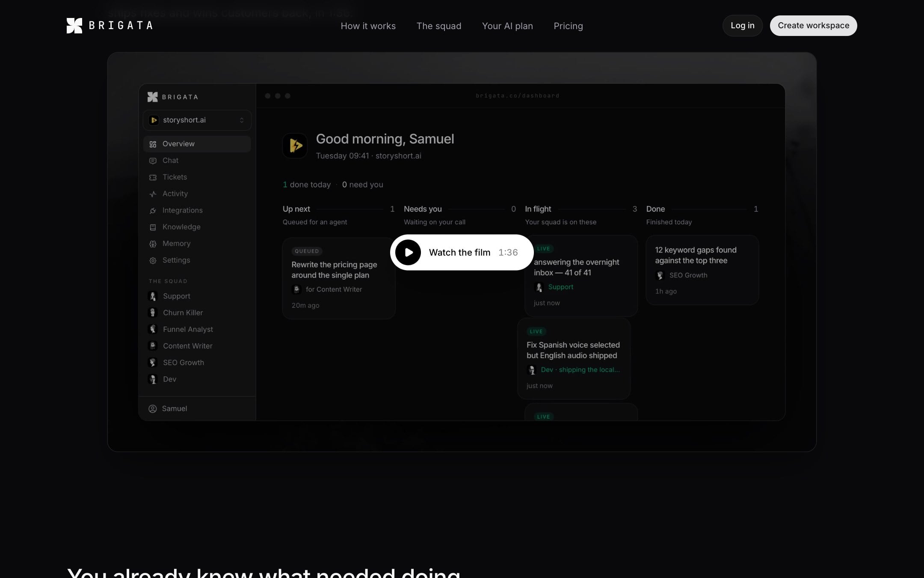Image resolution: width=924 pixels, height=578 pixels.
Task: Open The squad nav link
Action: 439,26
